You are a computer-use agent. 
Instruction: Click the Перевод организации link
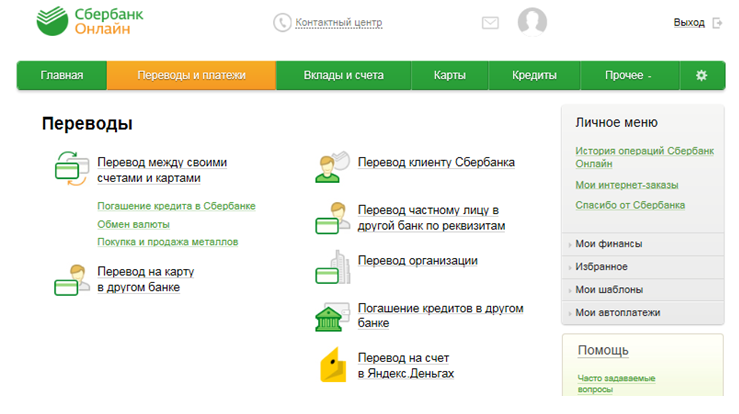[x=418, y=261]
